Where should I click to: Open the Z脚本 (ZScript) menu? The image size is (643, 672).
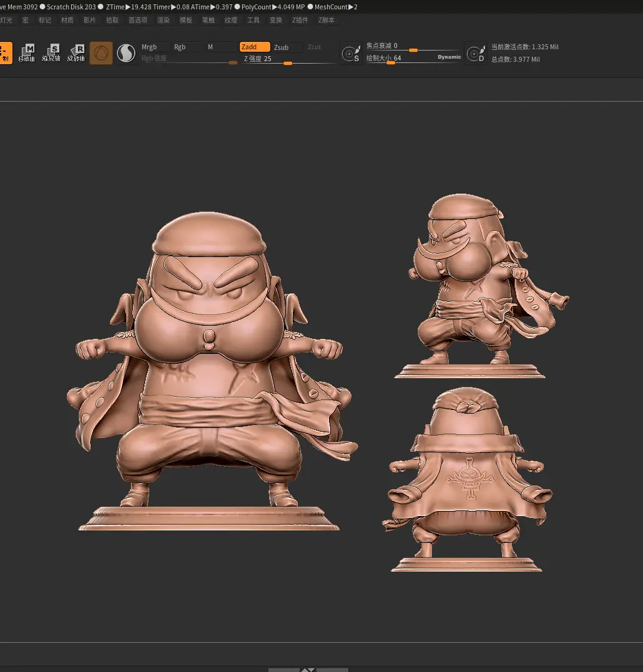coord(326,20)
